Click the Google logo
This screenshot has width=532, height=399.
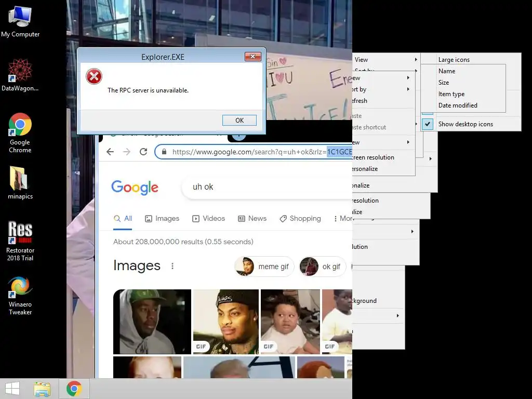[135, 187]
